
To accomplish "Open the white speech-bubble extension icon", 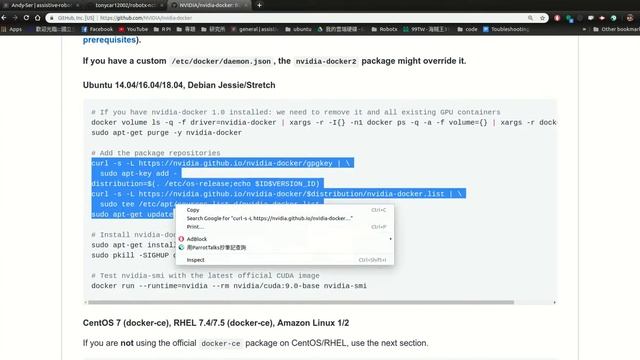I will (591, 18).
